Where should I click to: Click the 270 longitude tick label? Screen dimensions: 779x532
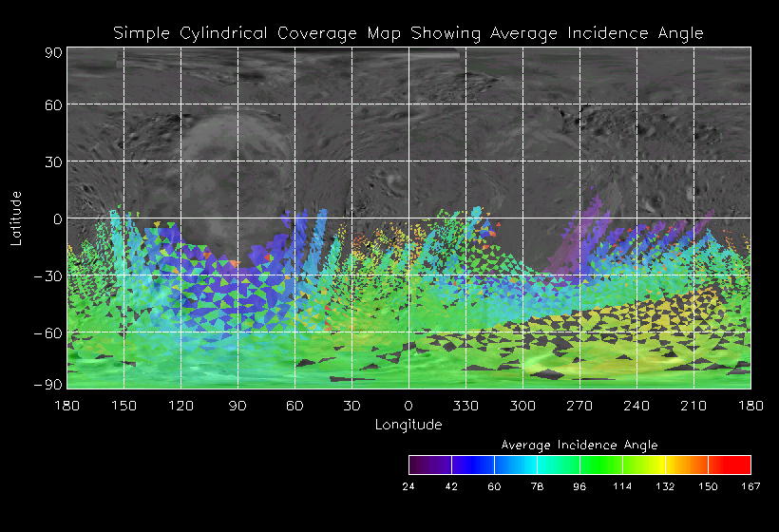tap(579, 406)
